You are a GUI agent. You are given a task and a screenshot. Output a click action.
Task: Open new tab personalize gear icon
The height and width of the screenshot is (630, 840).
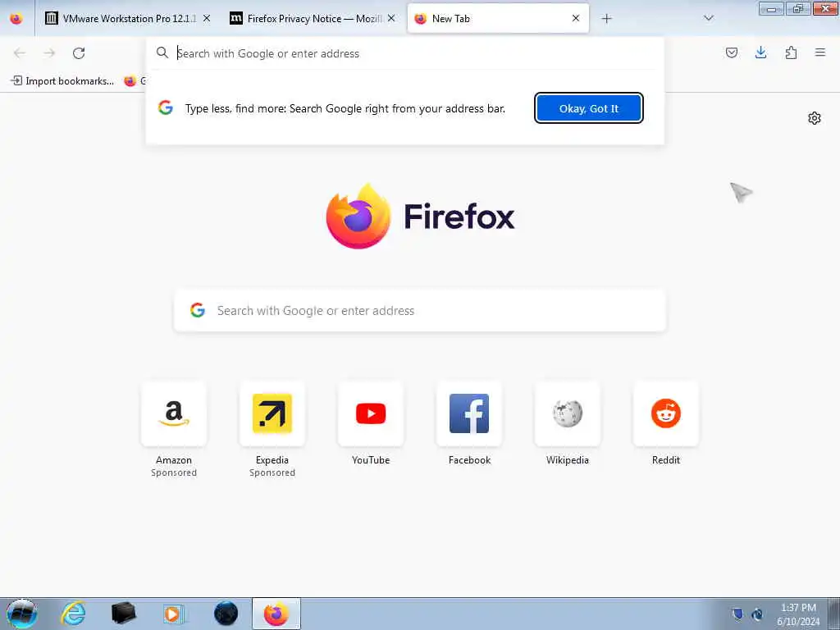coord(815,118)
